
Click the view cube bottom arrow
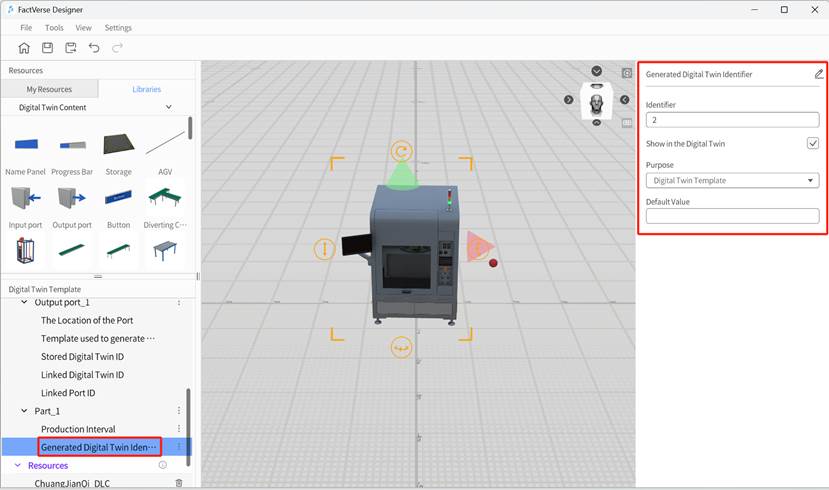(596, 123)
